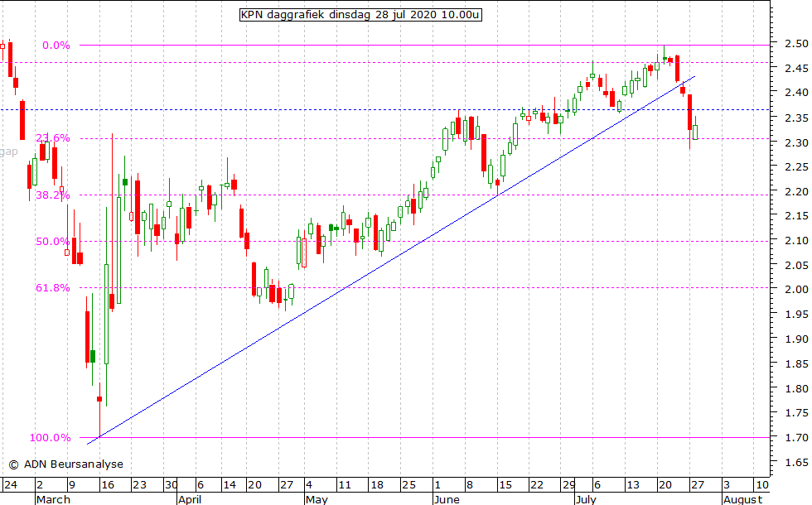
Task: Select the 50.0% Fibonacci level label
Action: tap(53, 242)
